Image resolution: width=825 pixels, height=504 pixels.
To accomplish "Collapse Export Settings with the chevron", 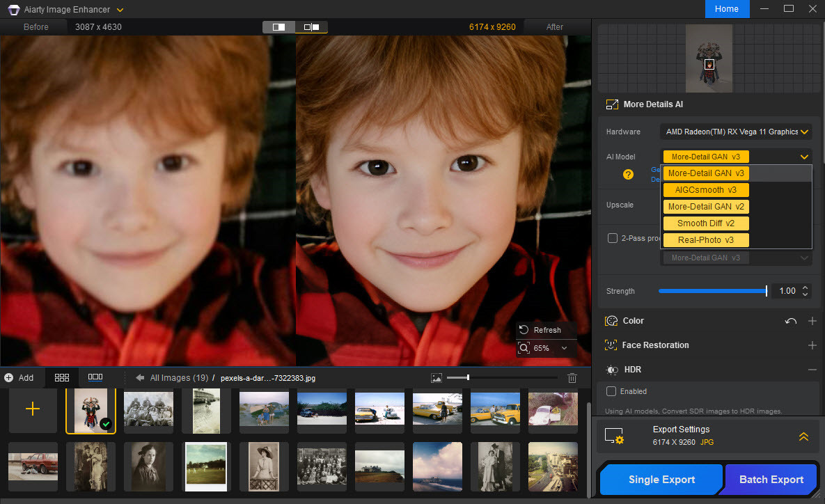I will tap(804, 437).
